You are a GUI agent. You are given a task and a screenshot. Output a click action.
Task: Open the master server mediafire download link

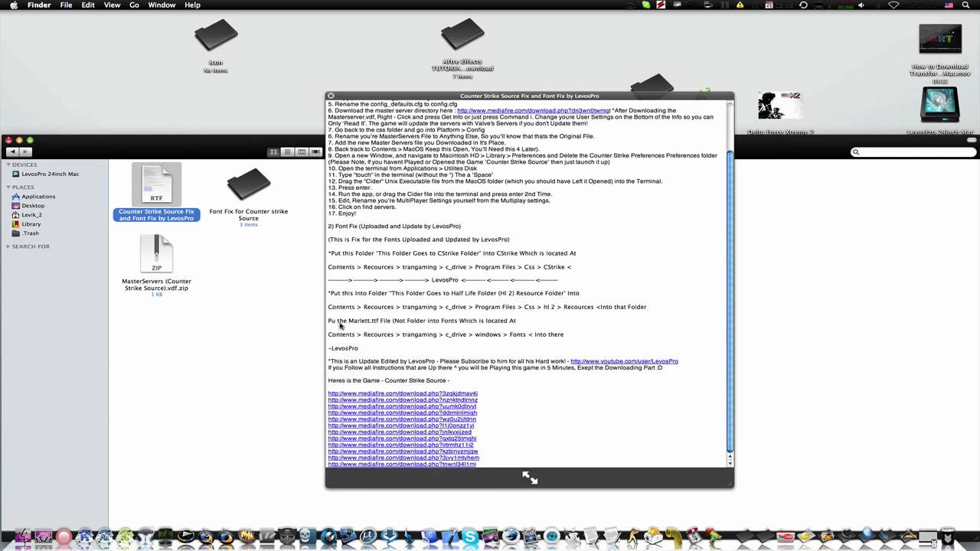point(534,110)
